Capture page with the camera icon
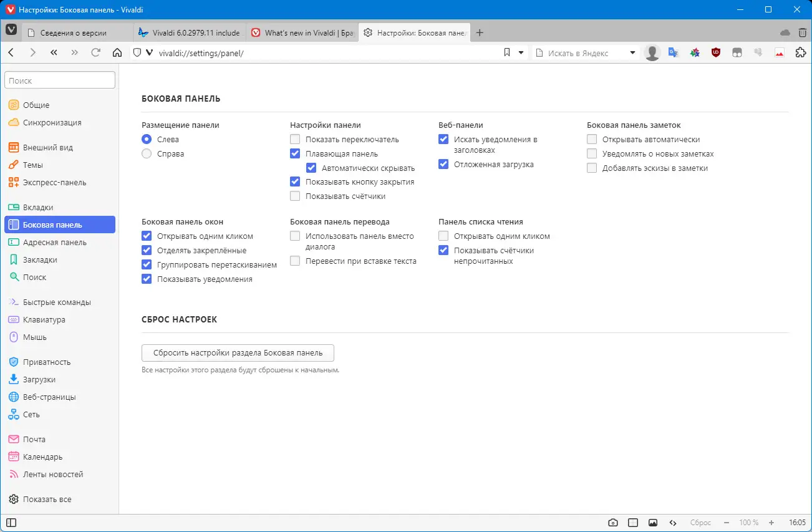The image size is (812, 532). click(613, 523)
